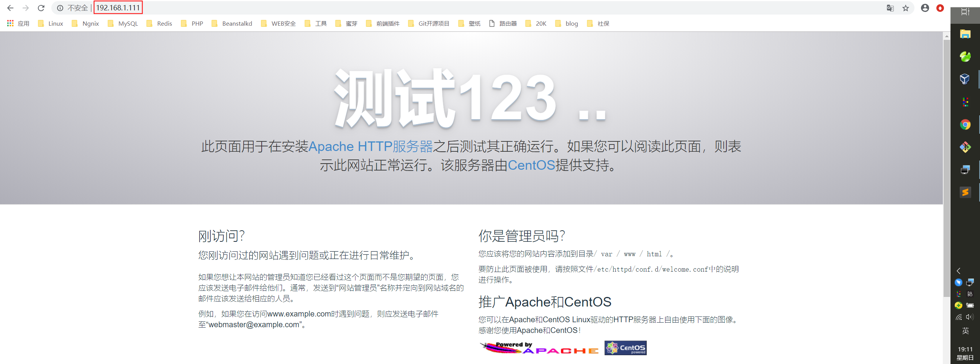980x364 pixels.
Task: Open Sublime Text from the taskbar
Action: click(x=965, y=192)
